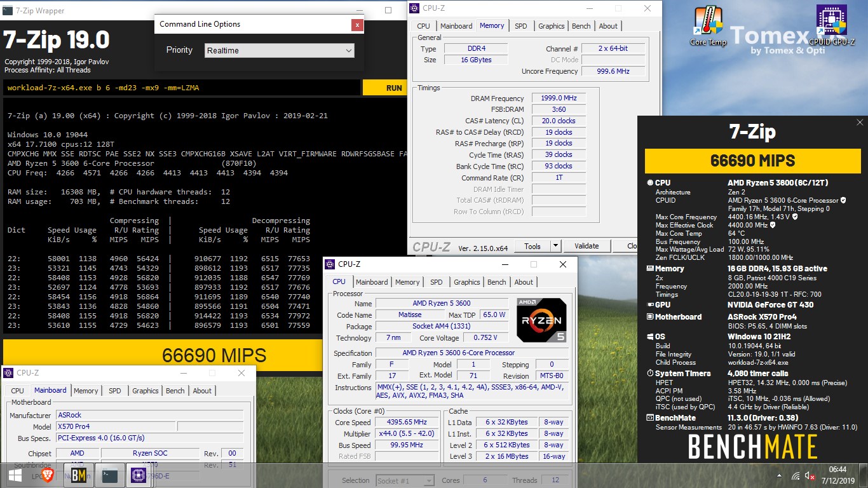Select About tab in CPU-Z motherboard window
This screenshot has height=488, width=868.
(202, 391)
